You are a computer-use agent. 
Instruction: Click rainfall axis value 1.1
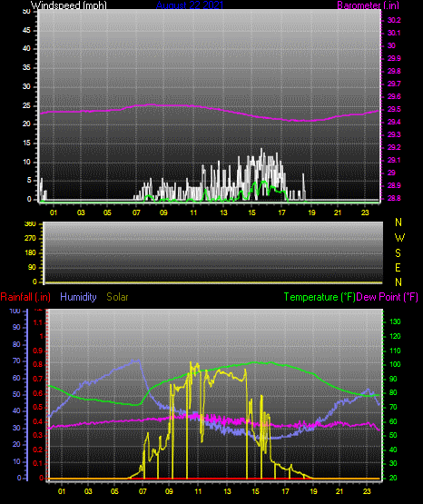pyautogui.click(x=38, y=322)
